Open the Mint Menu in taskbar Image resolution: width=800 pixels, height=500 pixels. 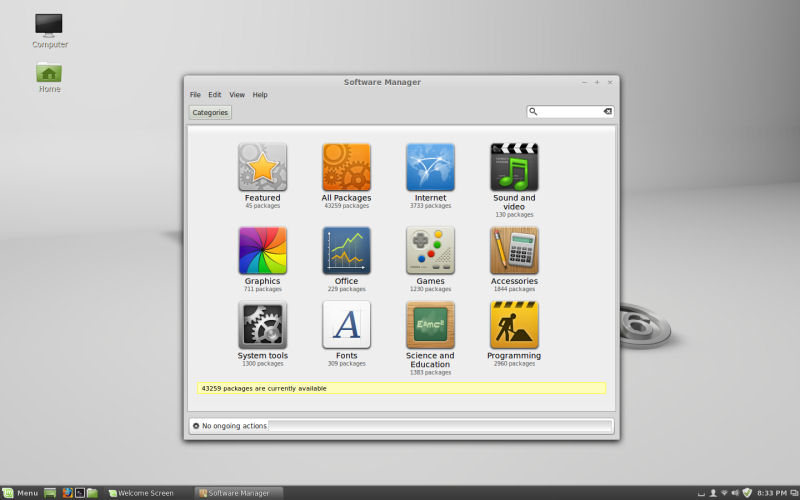[x=20, y=493]
